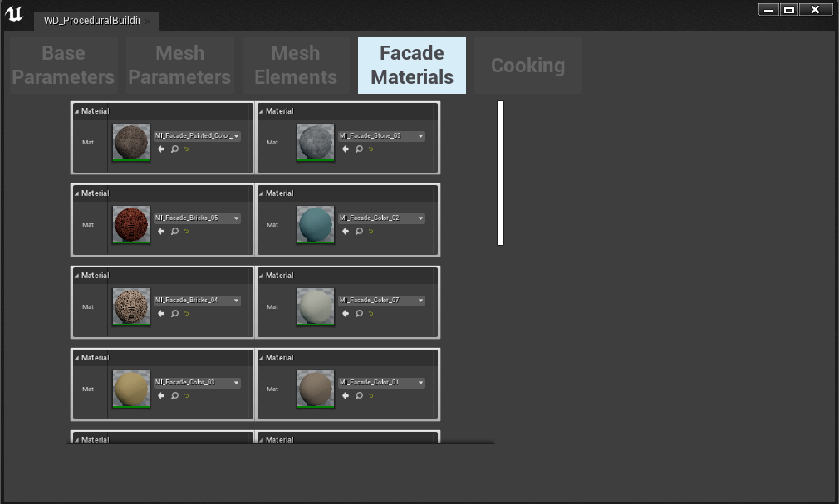Screen dimensions: 839x504
Task: Open the MI_Facade_Color_01 material dropdown
Action: 383,382
